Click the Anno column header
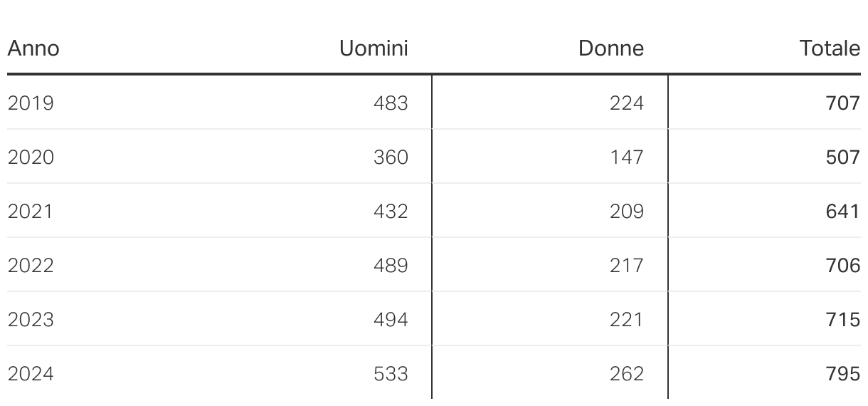 click(33, 48)
